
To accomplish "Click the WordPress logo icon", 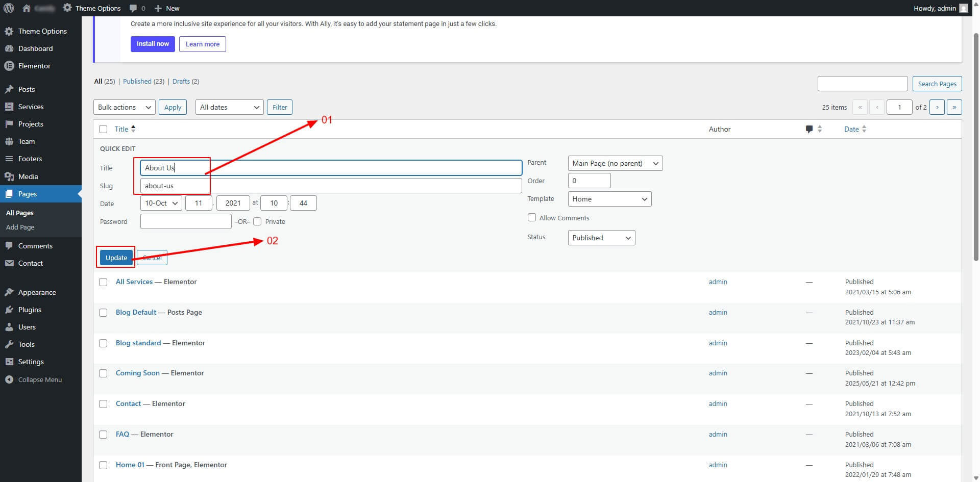I will pos(9,8).
